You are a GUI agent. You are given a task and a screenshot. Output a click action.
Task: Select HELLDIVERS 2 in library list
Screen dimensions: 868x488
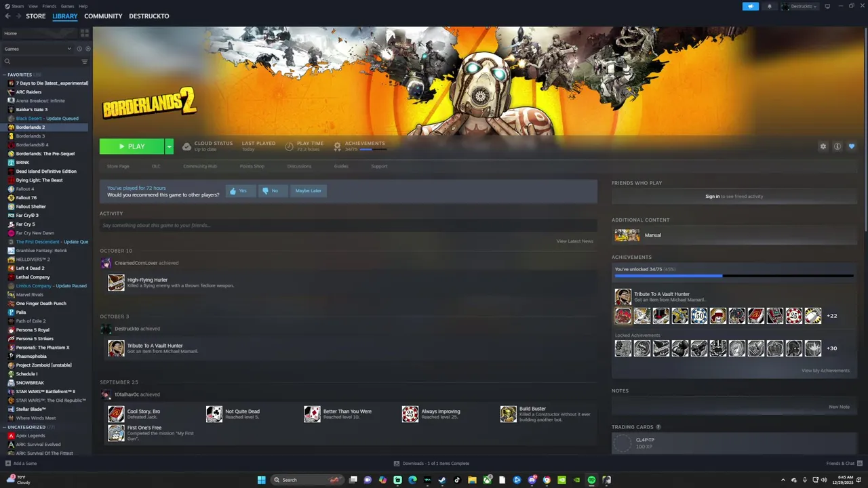[x=33, y=260]
